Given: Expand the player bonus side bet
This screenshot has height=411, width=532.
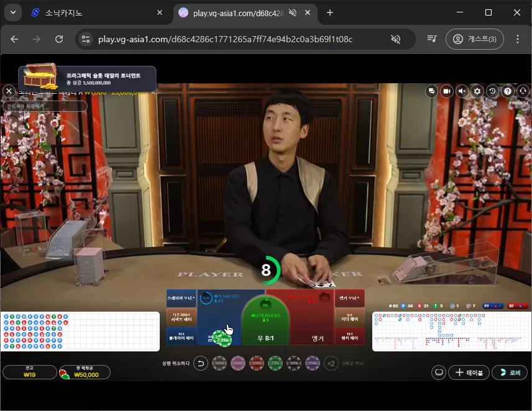Looking at the screenshot, I should tap(181, 298).
